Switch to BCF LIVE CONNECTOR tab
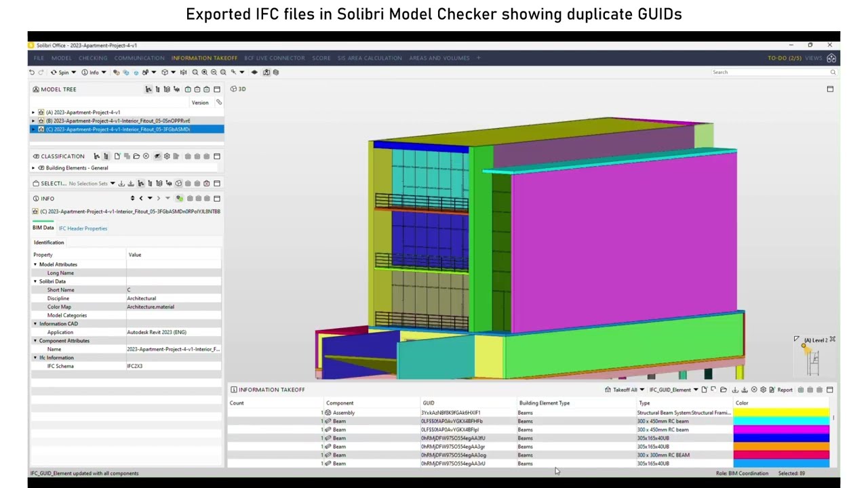 click(275, 58)
